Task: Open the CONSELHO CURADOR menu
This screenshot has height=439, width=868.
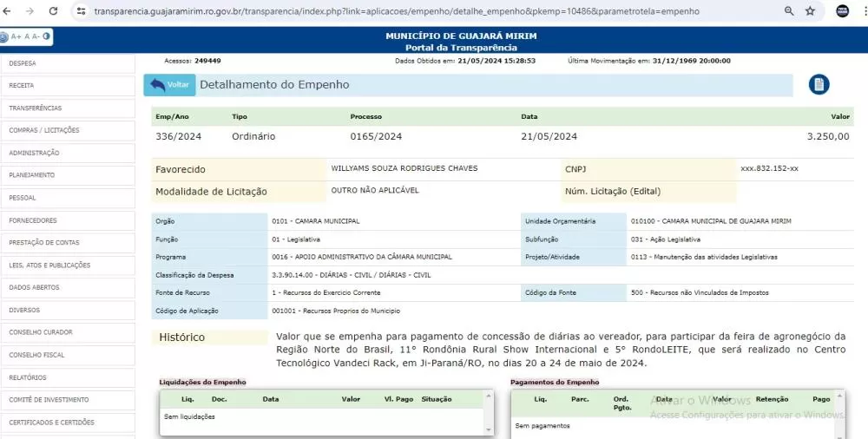Action: click(x=68, y=332)
